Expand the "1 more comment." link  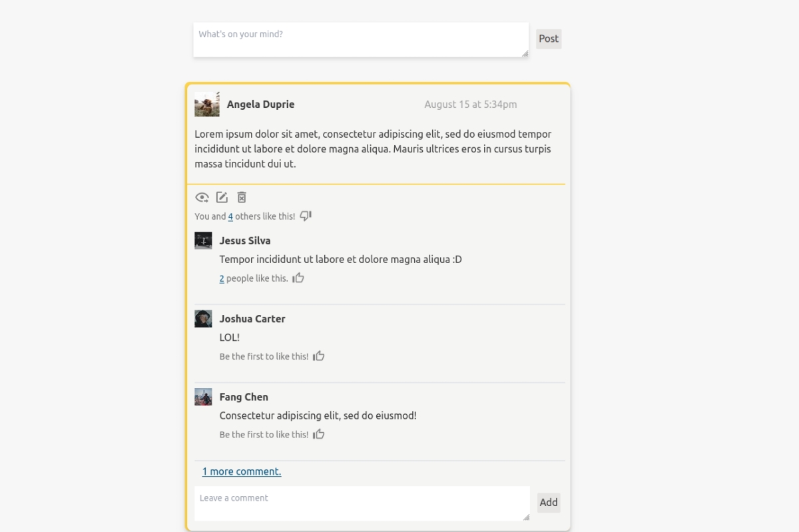pyautogui.click(x=242, y=471)
